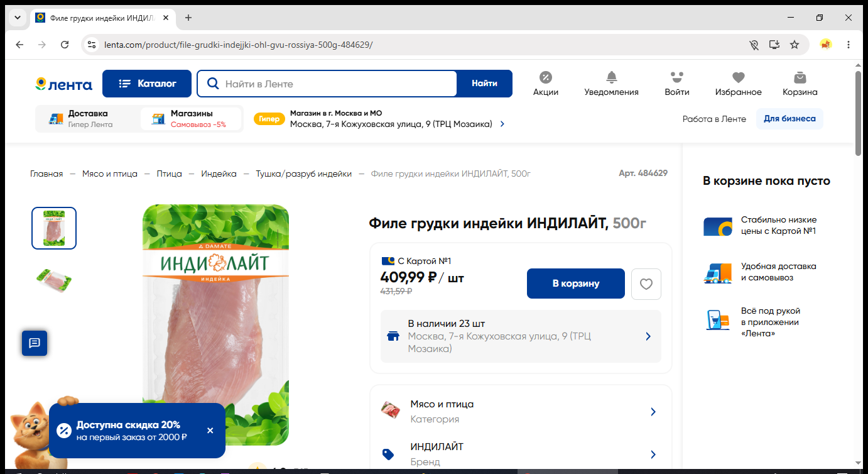Go to Мясо и птица breadcrumb
This screenshot has width=868, height=474.
[x=110, y=174]
